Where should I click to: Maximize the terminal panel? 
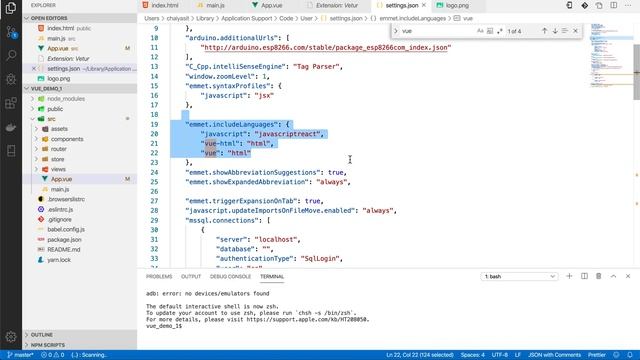click(613, 276)
